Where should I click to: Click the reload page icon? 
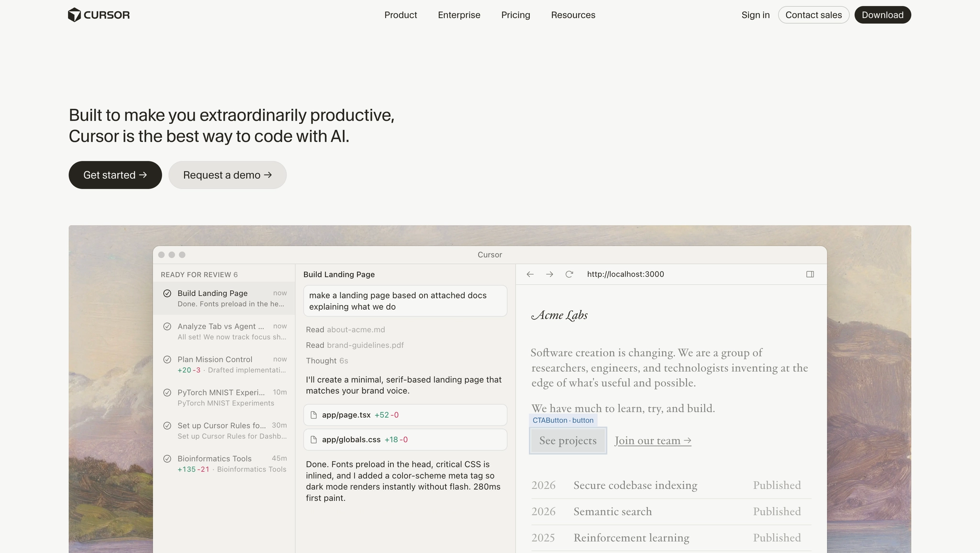coord(569,274)
